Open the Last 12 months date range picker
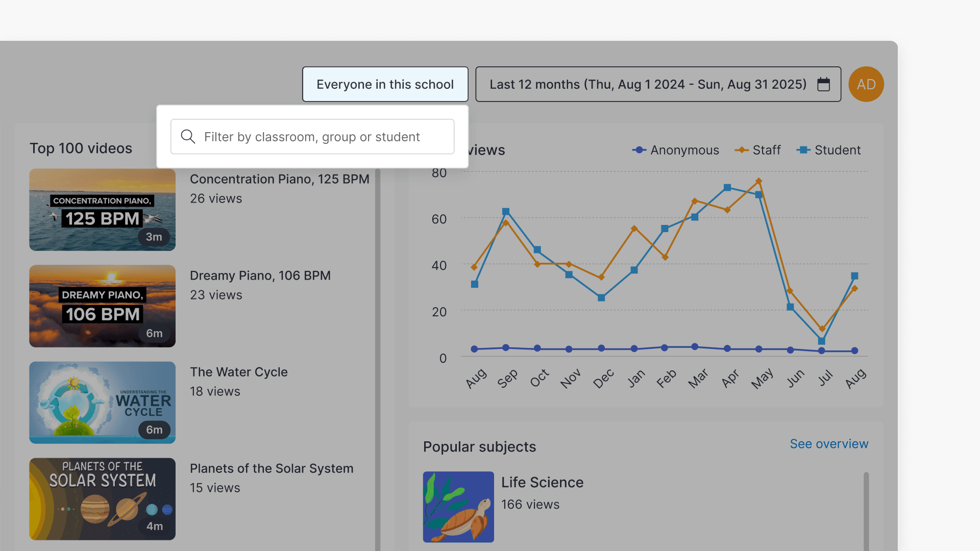The image size is (980, 551). coord(658,84)
